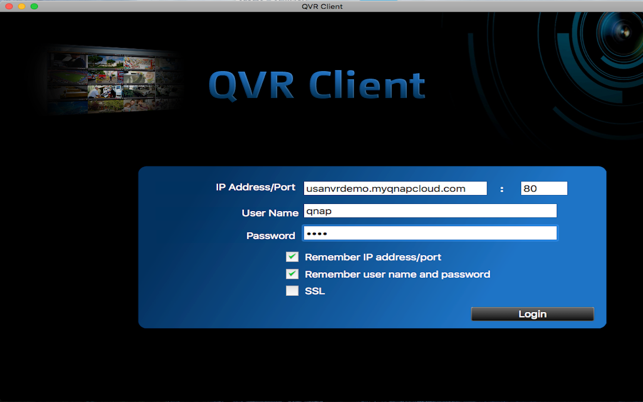Viewport: 643px width, 402px height.
Task: Click the port number field showing 80
Action: (x=544, y=188)
